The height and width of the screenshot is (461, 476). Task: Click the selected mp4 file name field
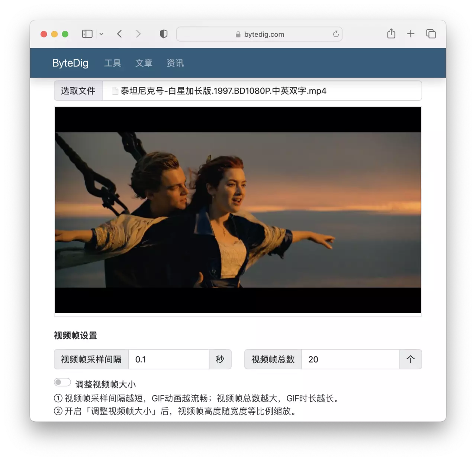point(262,91)
